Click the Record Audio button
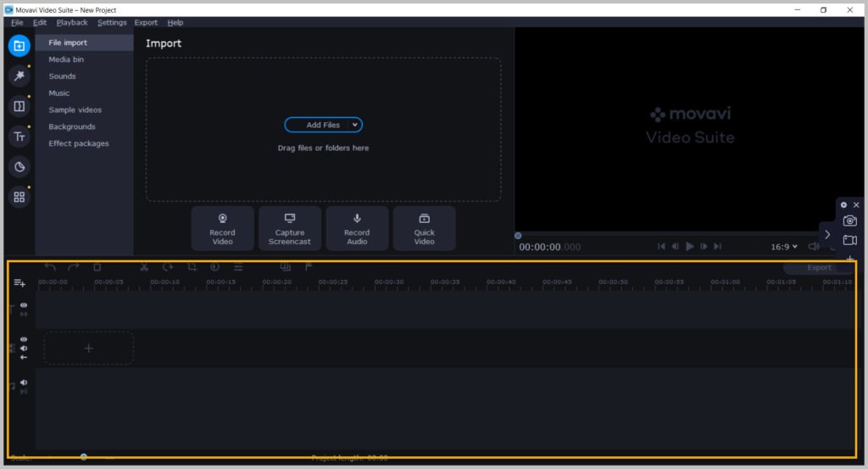Viewport: 868px width, 469px height. pos(357,229)
